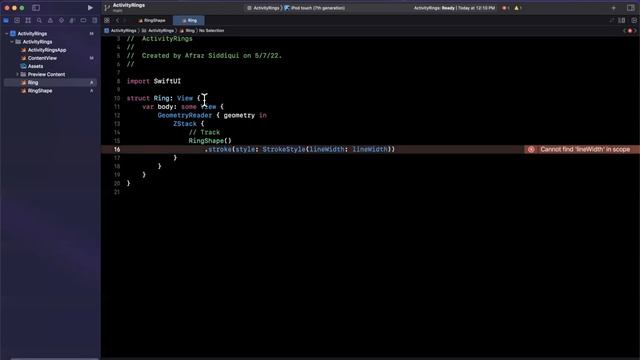Click line number 16 in gutter
The image size is (640, 360).
point(117,149)
